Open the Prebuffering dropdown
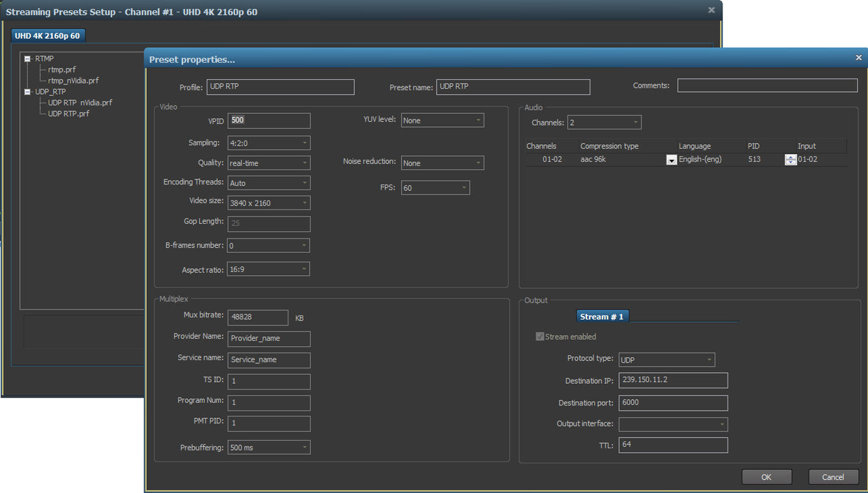Image resolution: width=868 pixels, height=493 pixels. pos(269,448)
